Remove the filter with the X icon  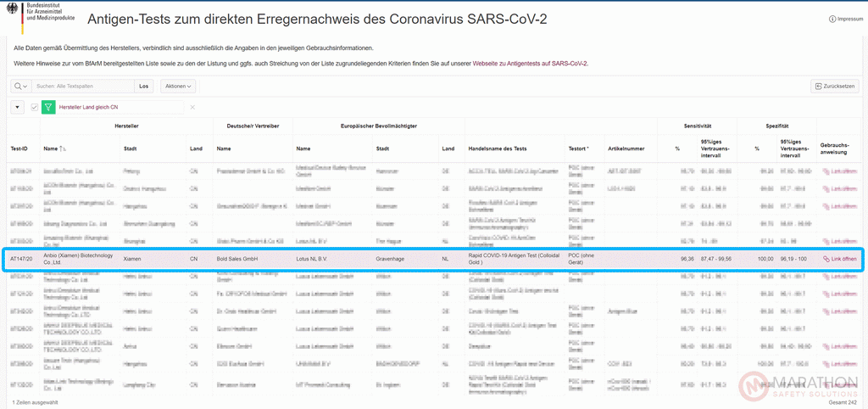coord(192,108)
